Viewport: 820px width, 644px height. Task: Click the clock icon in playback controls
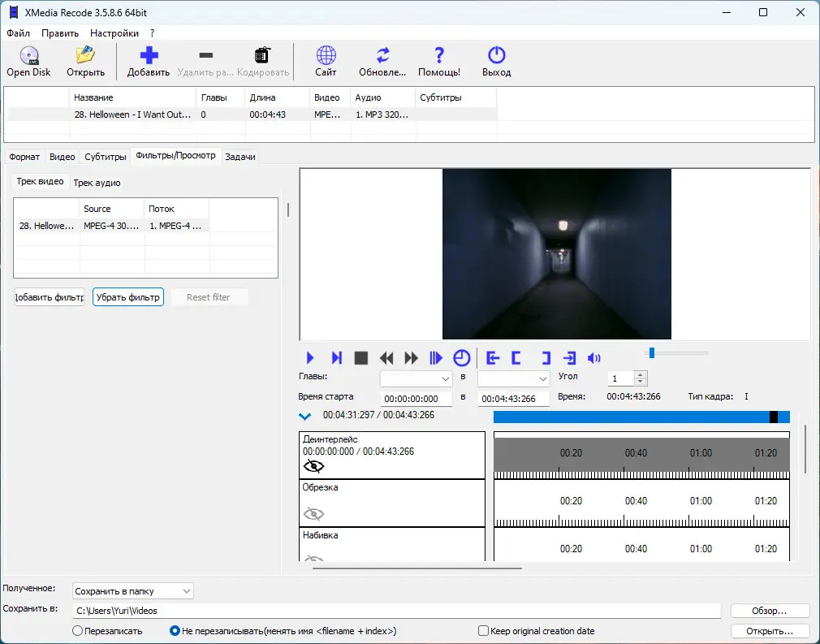(461, 358)
